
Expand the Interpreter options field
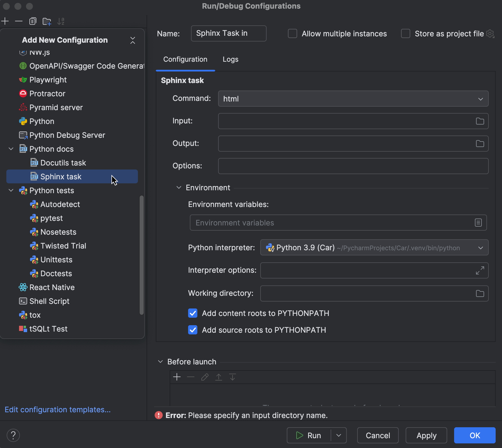click(480, 270)
